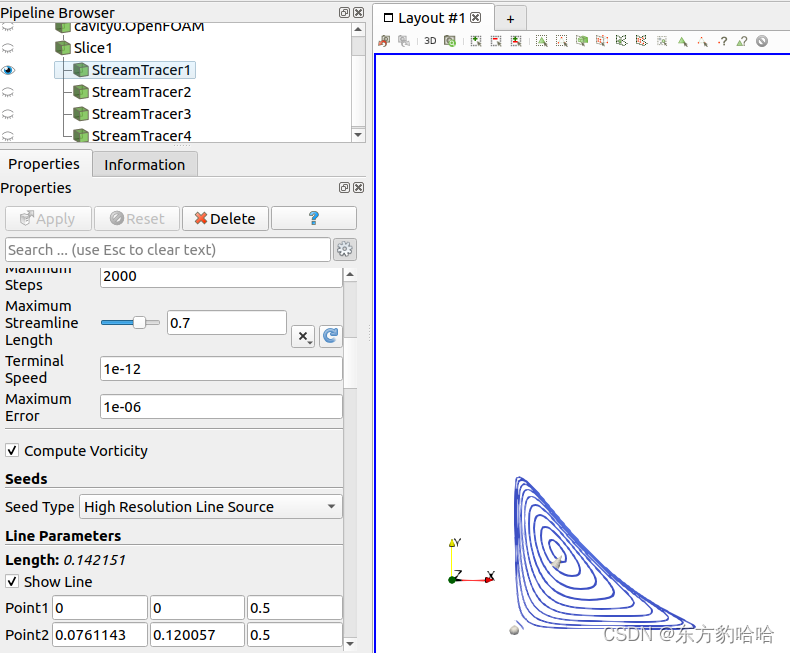The width and height of the screenshot is (790, 653).
Task: Open the Seed Type dropdown
Action: 211,507
